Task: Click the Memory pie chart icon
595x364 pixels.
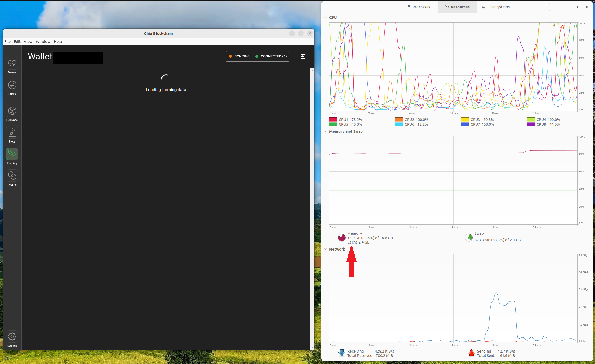Action: [x=341, y=238]
